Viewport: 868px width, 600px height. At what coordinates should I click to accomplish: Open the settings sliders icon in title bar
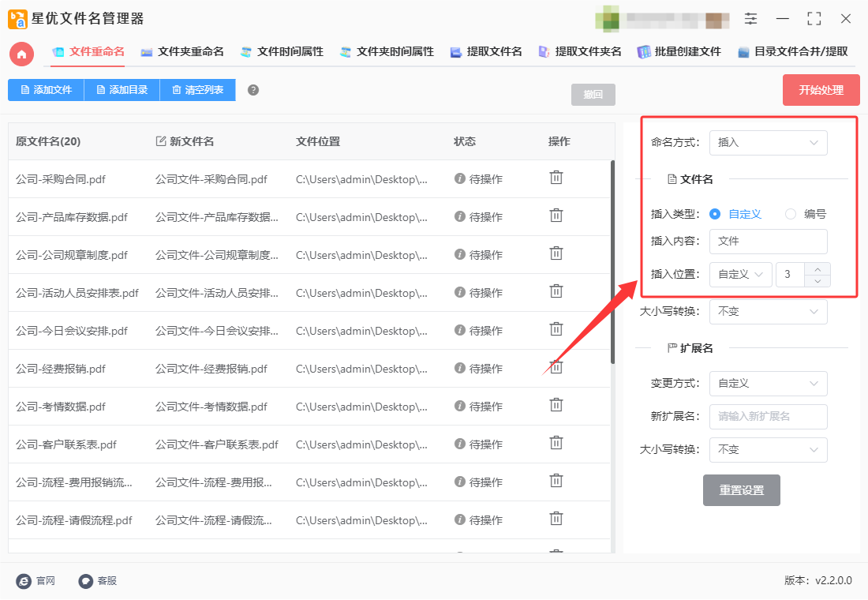point(750,19)
